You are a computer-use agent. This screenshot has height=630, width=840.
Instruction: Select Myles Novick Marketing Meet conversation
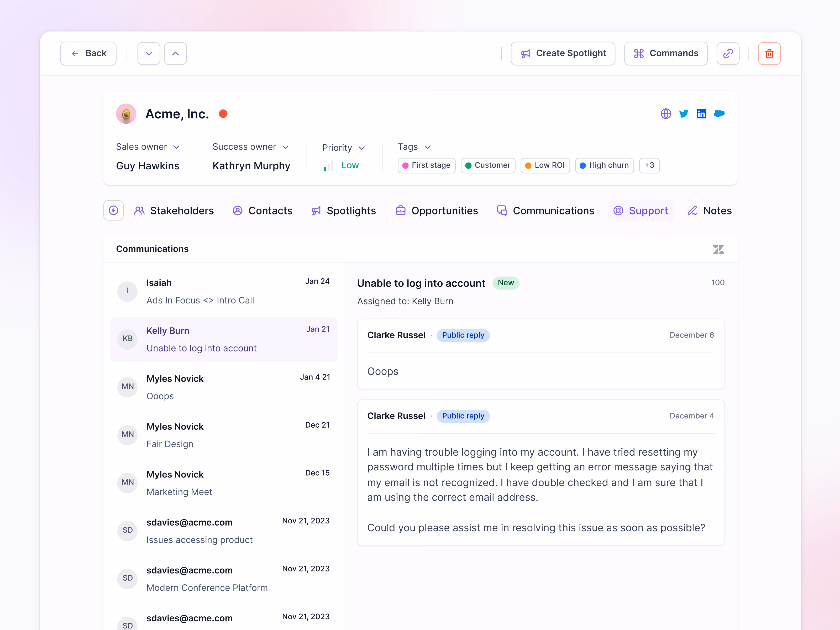coord(223,483)
